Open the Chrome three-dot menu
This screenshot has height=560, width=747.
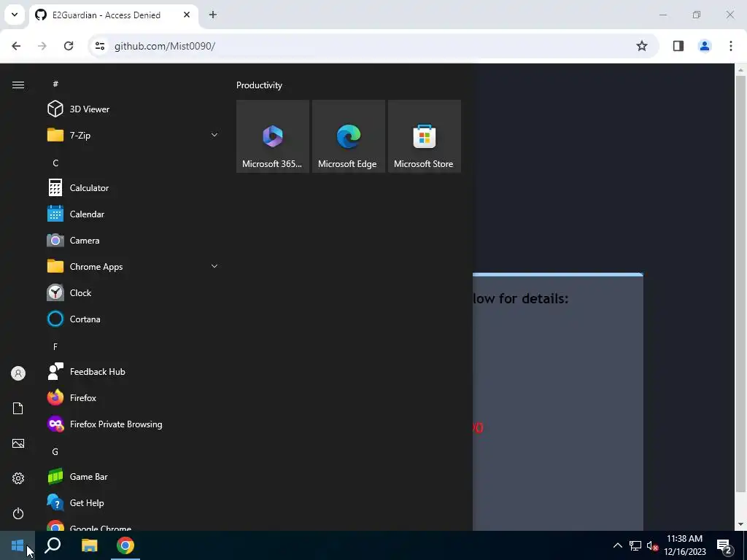731,46
